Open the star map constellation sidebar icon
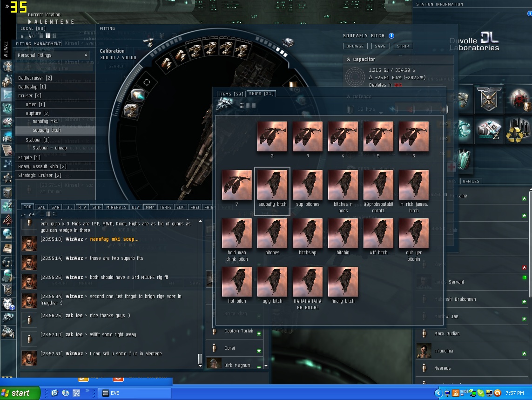The image size is (532, 400). (x=7, y=164)
